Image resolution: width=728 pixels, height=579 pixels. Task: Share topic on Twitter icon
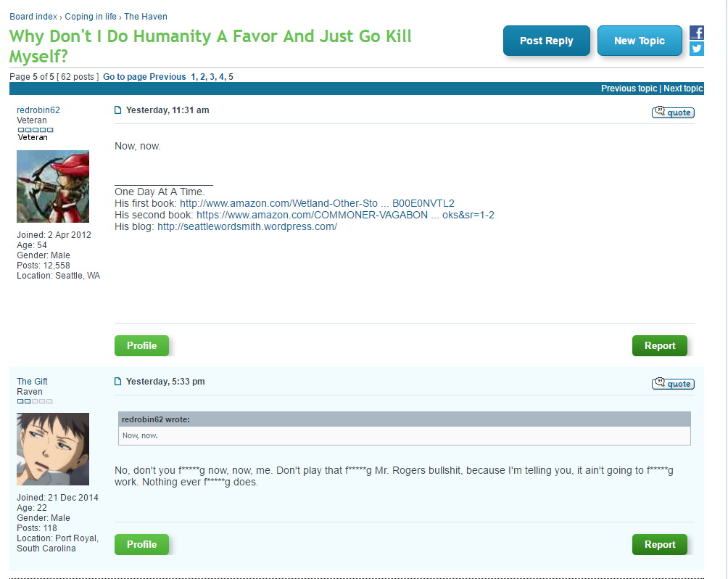[696, 49]
